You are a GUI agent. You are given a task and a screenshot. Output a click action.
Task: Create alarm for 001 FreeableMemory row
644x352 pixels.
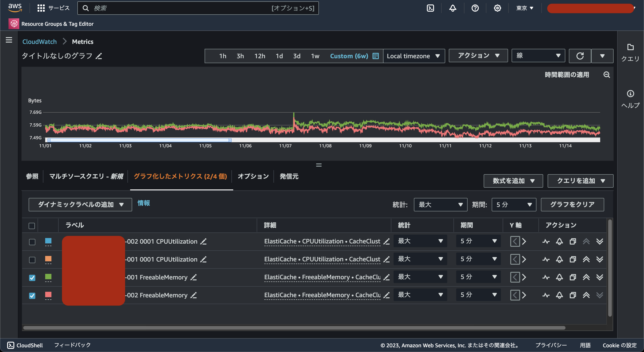(x=559, y=277)
